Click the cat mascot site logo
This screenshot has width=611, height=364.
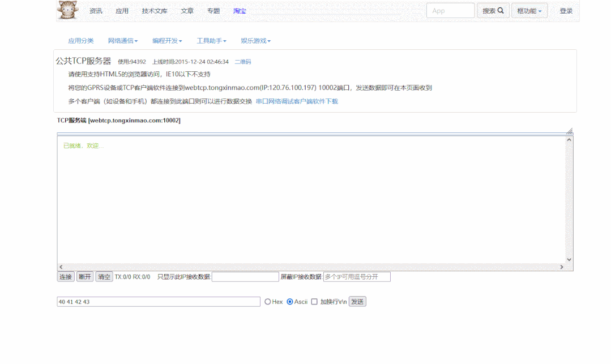[67, 10]
